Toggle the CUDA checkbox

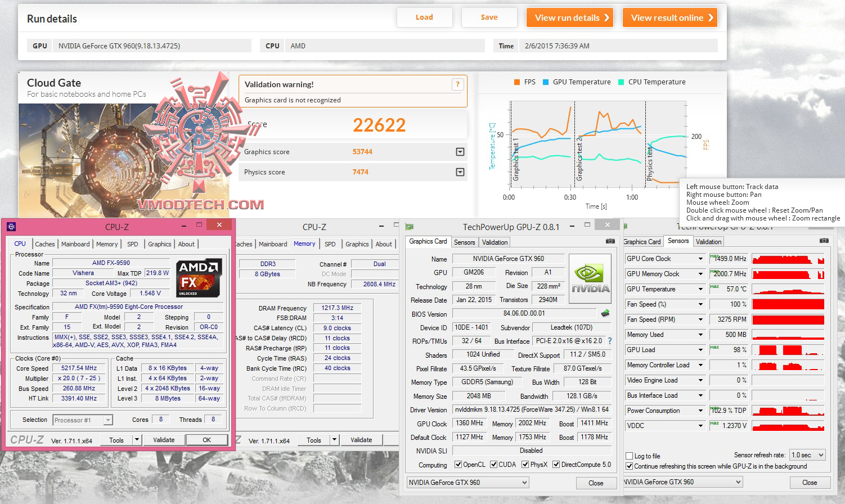click(x=493, y=465)
